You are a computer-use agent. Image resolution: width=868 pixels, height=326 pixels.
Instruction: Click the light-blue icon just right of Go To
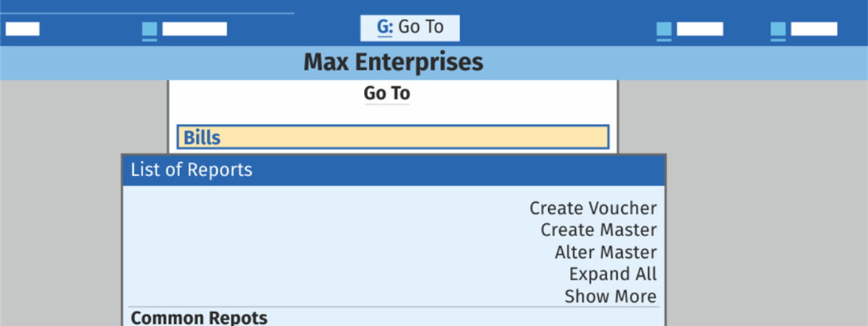(664, 30)
